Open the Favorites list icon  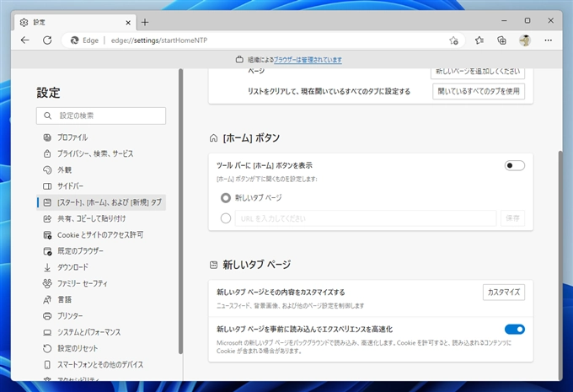click(x=479, y=40)
